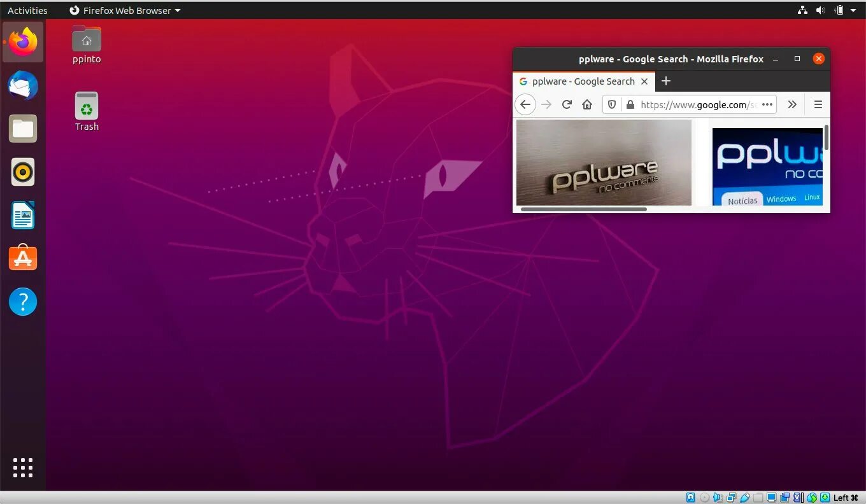Launch LibreOffice Writer from the dock
This screenshot has width=866, height=504.
(x=23, y=215)
